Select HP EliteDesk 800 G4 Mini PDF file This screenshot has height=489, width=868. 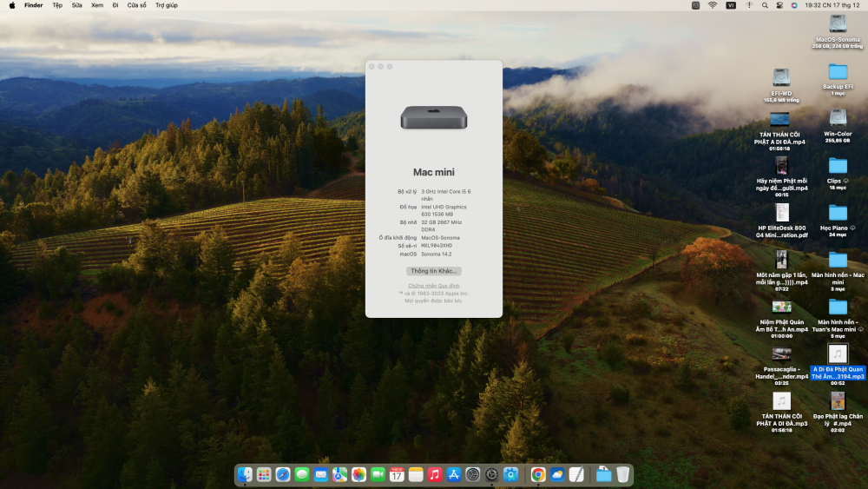point(782,221)
